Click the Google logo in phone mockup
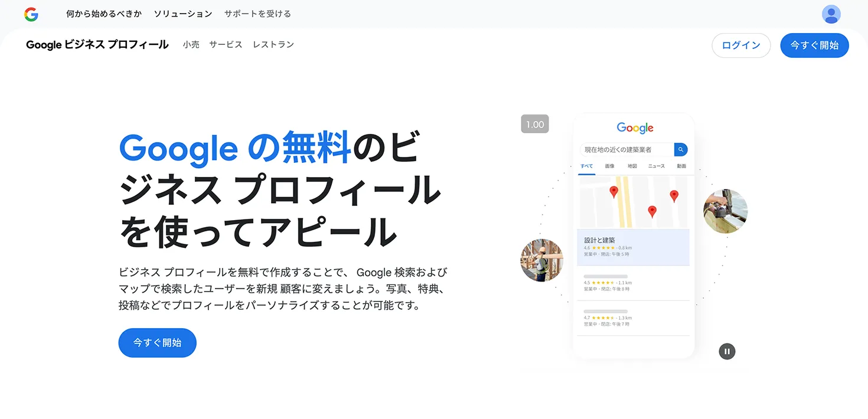Image resolution: width=868 pixels, height=419 pixels. tap(635, 127)
